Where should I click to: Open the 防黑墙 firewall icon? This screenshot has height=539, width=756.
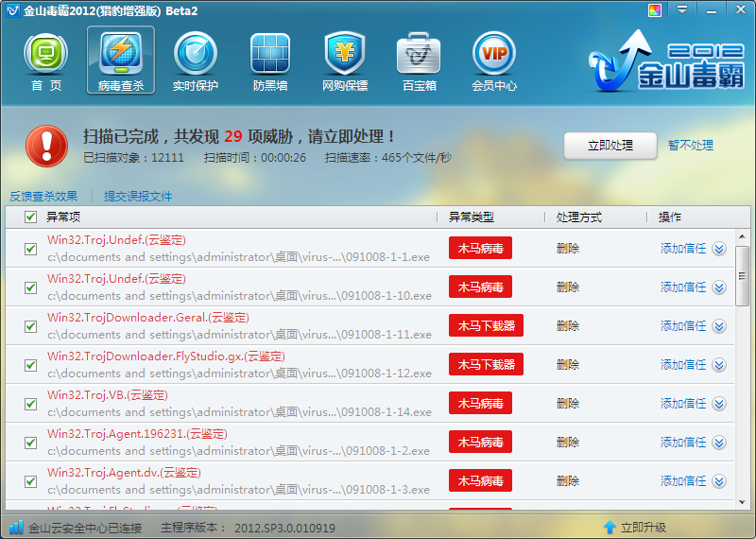(270, 55)
